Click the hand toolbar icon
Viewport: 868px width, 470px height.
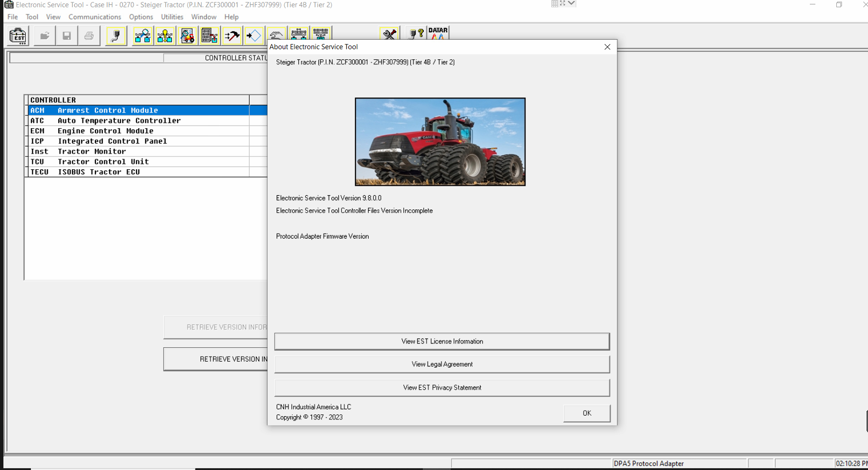[277, 33]
